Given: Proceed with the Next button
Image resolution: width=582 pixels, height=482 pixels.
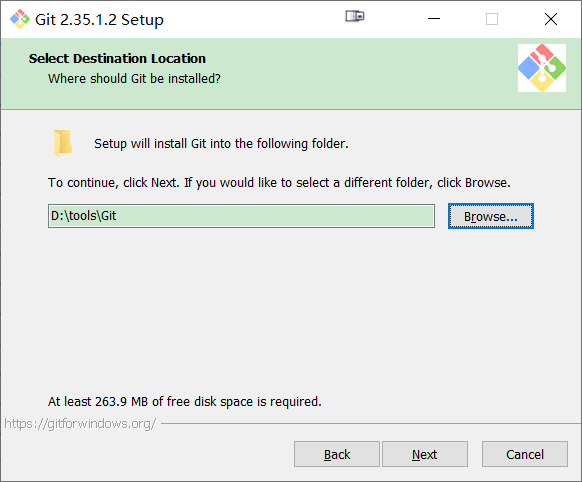Looking at the screenshot, I should (425, 454).
